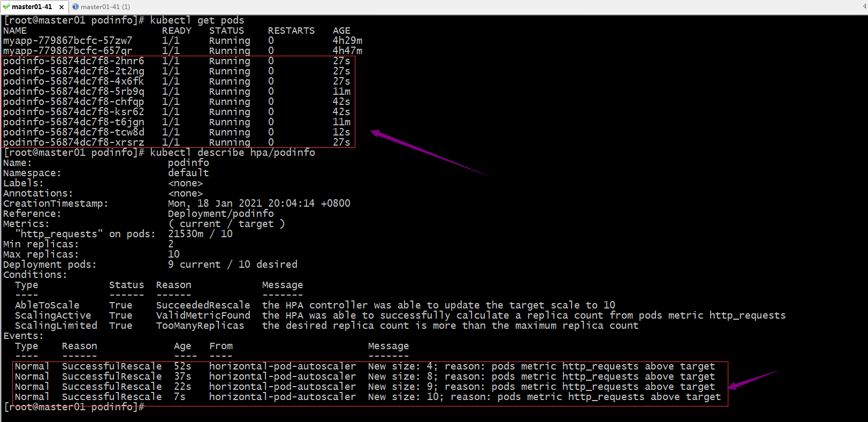Click the 'Deployment/podinfo' reference value
This screenshot has height=422, width=868.
[x=220, y=214]
